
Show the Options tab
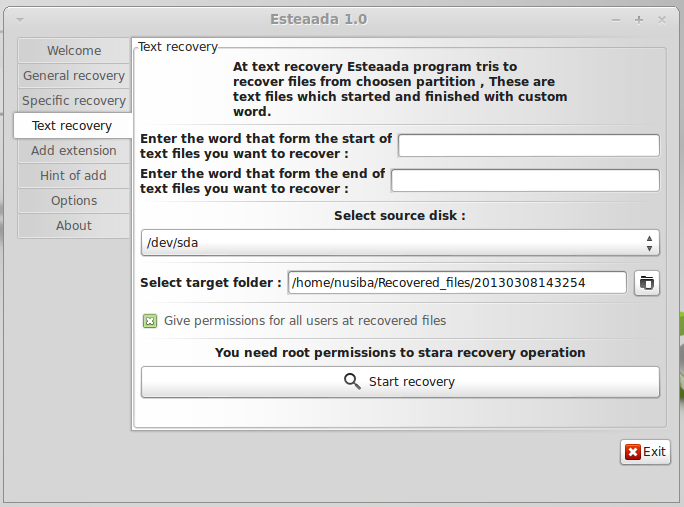[74, 201]
